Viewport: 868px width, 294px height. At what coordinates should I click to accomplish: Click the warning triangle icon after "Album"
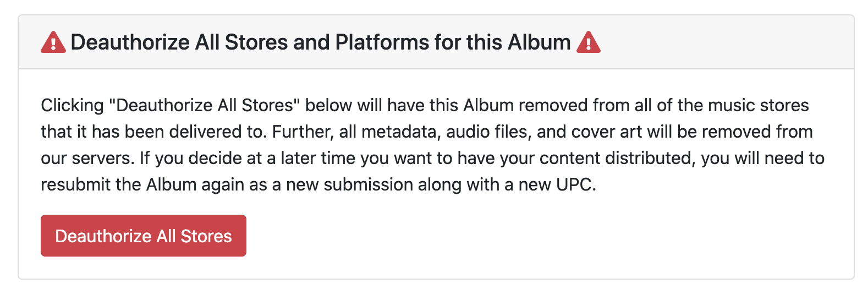pyautogui.click(x=589, y=42)
